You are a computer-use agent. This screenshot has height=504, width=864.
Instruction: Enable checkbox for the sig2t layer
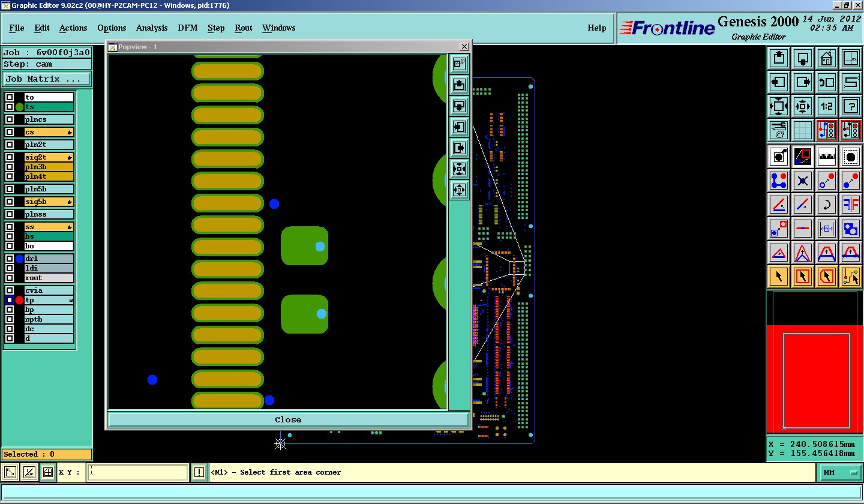click(x=10, y=157)
